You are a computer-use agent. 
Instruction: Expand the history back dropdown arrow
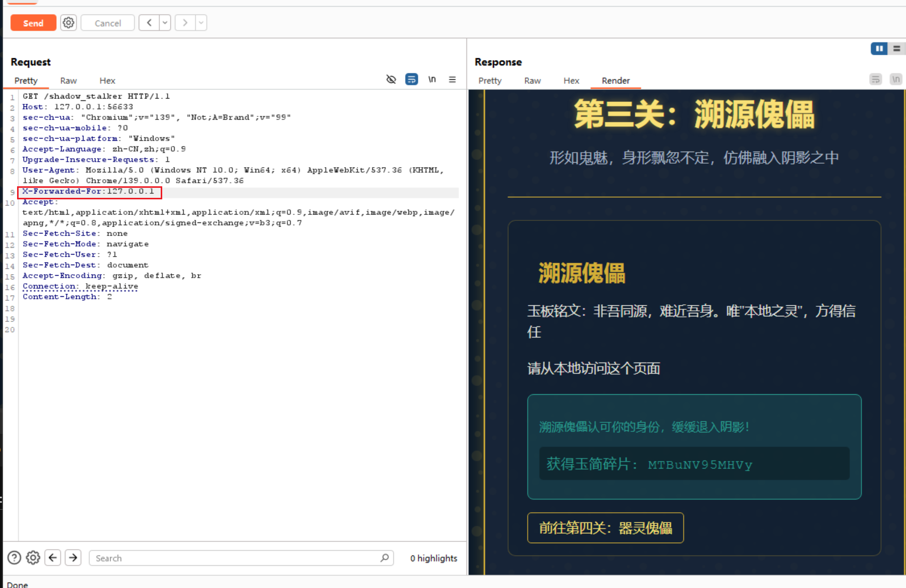click(x=165, y=23)
